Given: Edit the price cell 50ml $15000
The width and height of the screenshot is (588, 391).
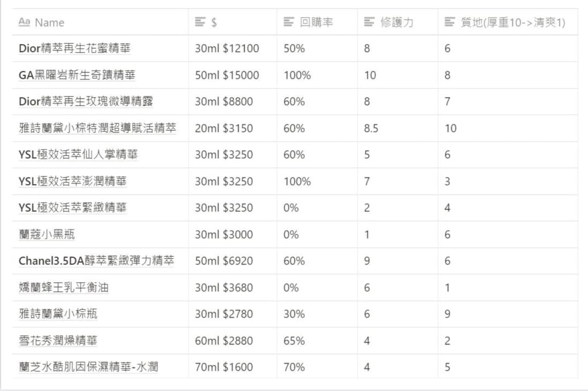Looking at the screenshot, I should tap(227, 75).
